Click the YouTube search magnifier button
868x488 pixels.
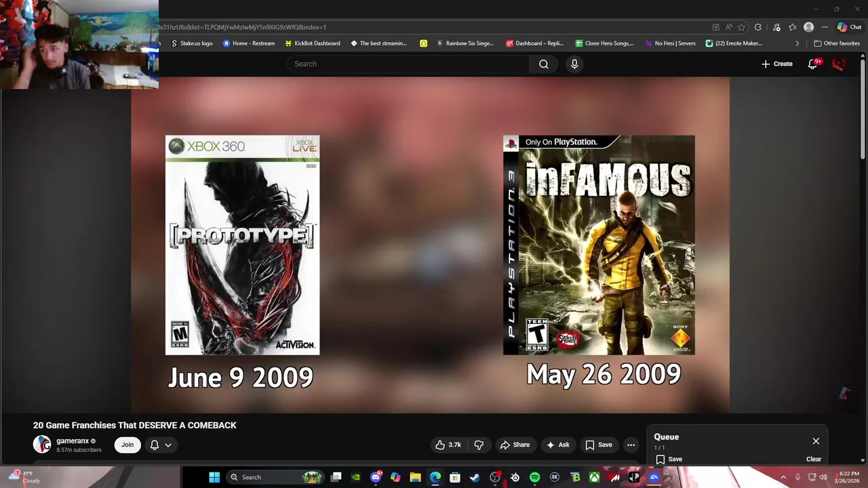[544, 64]
